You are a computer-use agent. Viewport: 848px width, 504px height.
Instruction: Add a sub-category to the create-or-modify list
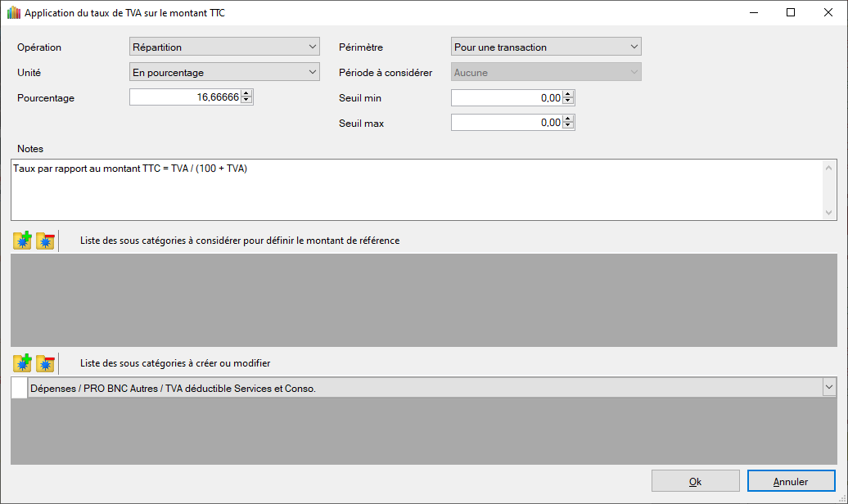22,363
